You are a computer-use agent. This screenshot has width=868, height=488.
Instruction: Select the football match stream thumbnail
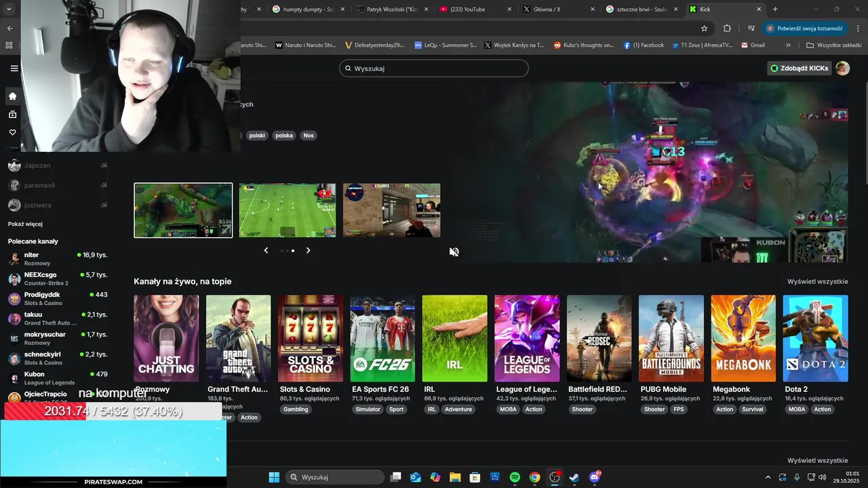(288, 210)
